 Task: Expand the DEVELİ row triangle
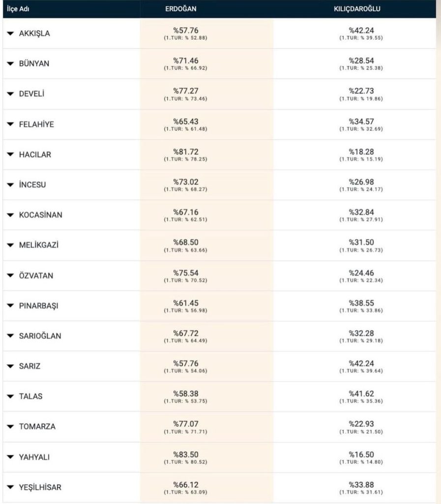coord(10,94)
